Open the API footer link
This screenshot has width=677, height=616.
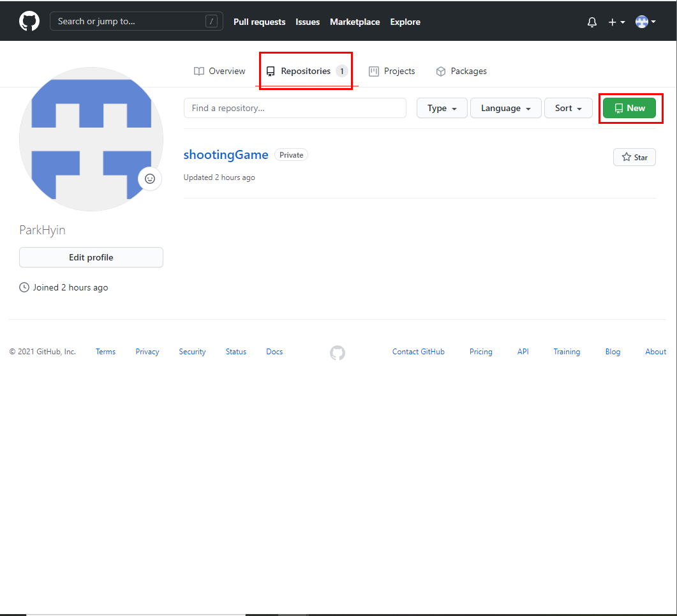click(523, 352)
